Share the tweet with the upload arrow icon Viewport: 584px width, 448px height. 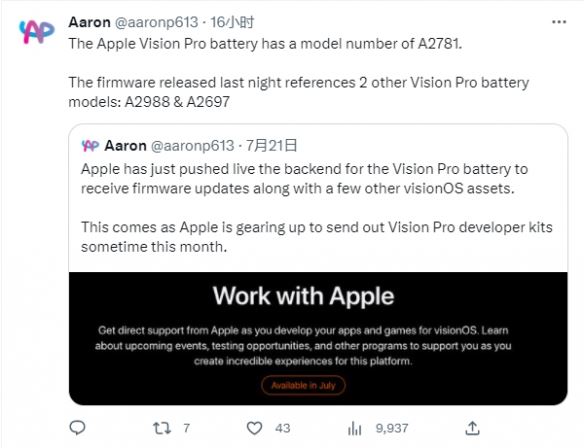(472, 428)
